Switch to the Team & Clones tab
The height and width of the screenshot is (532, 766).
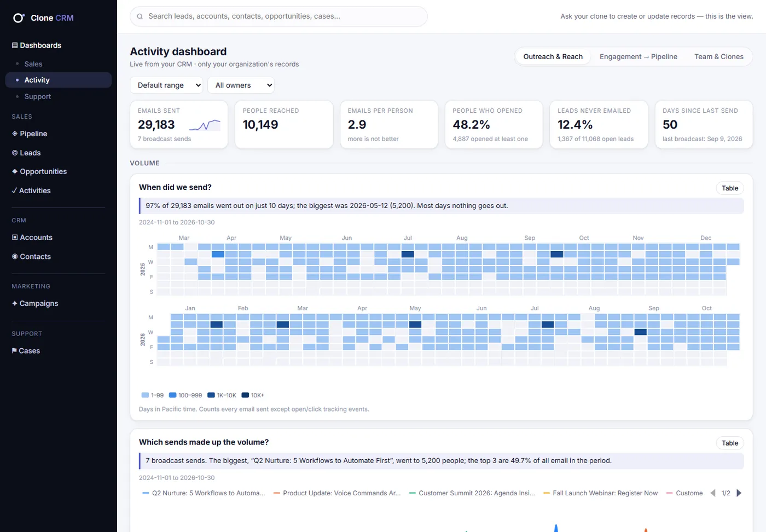[x=719, y=57]
